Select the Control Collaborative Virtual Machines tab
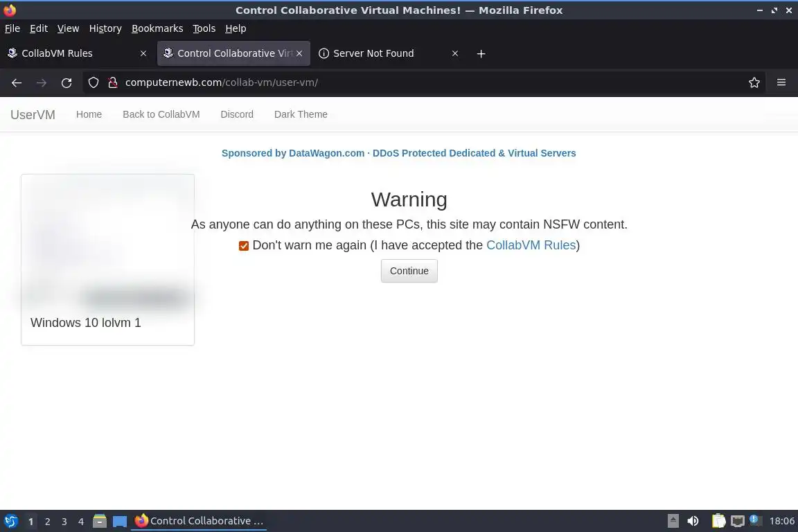The height and width of the screenshot is (532, 798). click(x=233, y=53)
